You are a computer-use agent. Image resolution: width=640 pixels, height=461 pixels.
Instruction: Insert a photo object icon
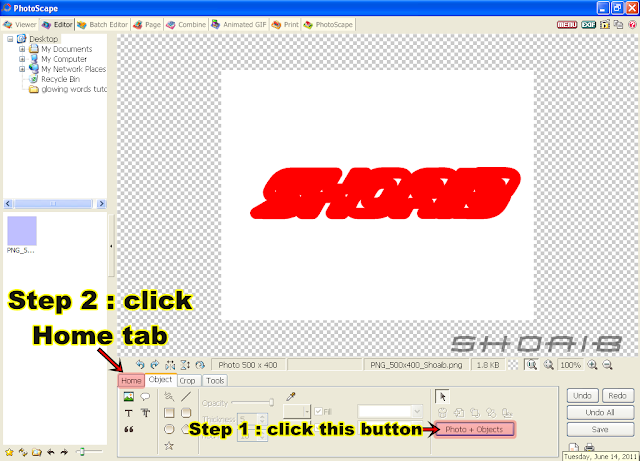(129, 396)
